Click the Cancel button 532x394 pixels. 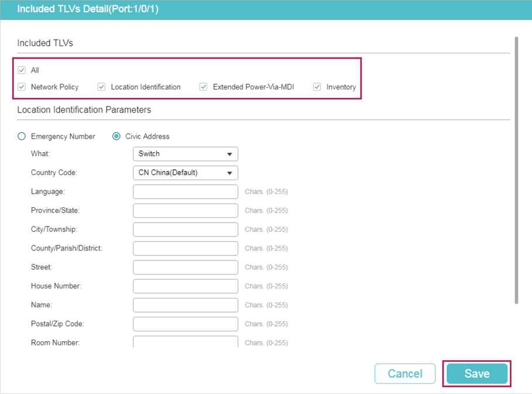[x=405, y=374]
